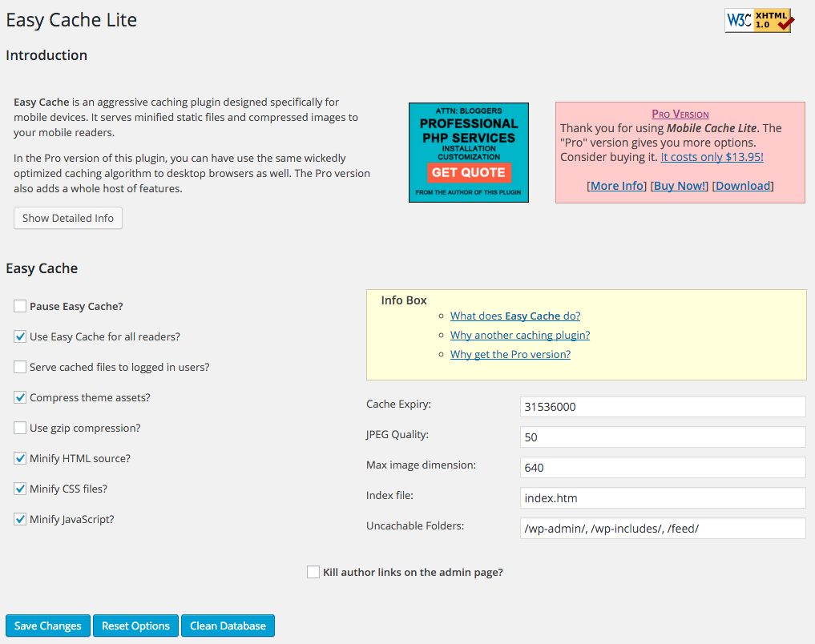Open the Show Detailed Info button
Screen dimensions: 815x644
(x=68, y=218)
